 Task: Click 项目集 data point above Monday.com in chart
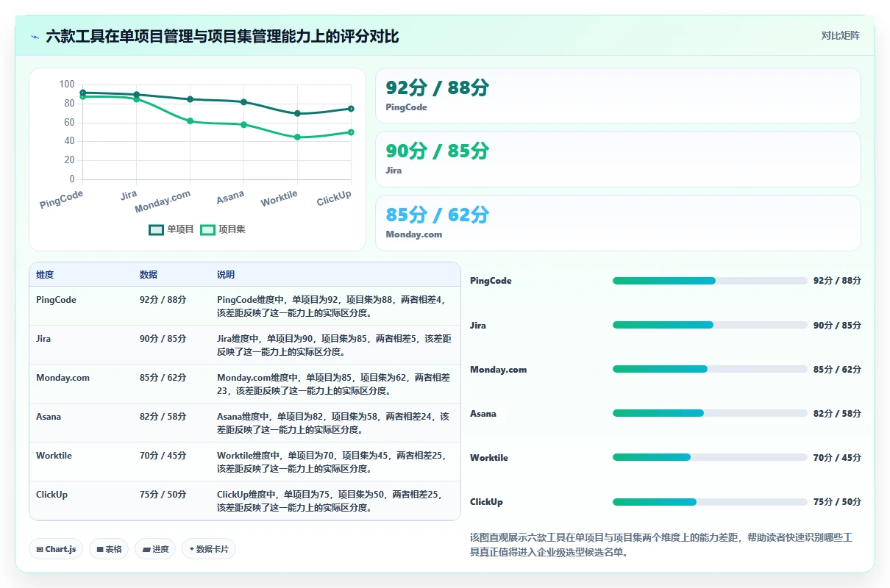click(190, 121)
